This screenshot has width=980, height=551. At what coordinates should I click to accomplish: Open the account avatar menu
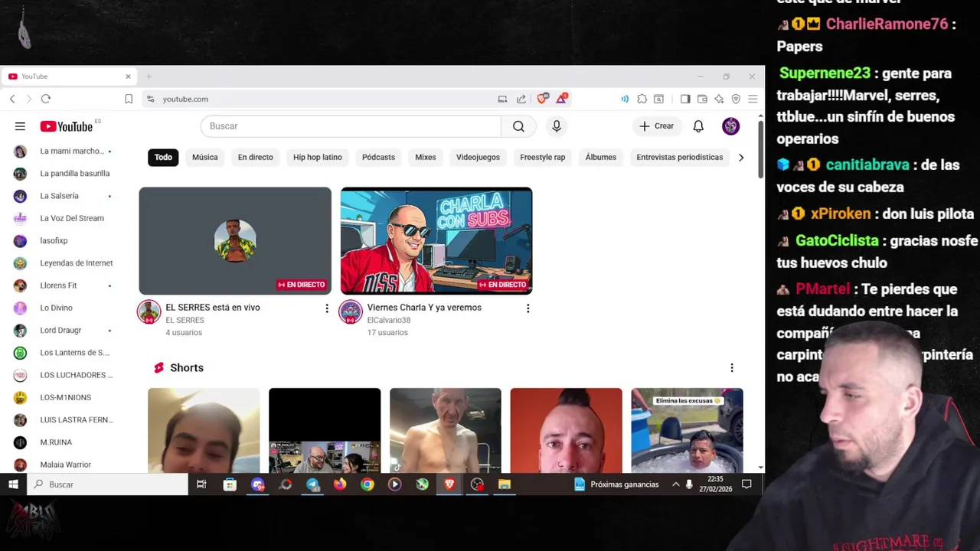(x=731, y=126)
